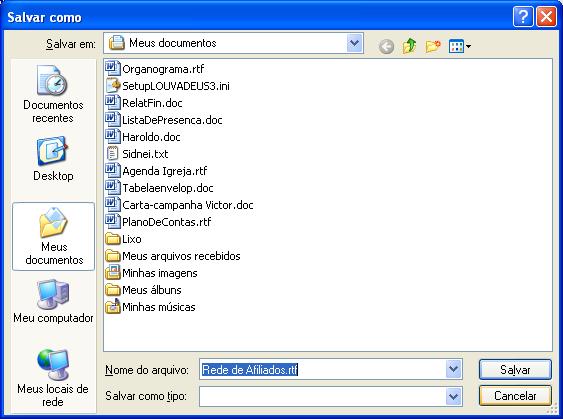The width and height of the screenshot is (563, 419).
Task: Expand the Nome do arquivo dropdown arrow
Action: pos(453,369)
